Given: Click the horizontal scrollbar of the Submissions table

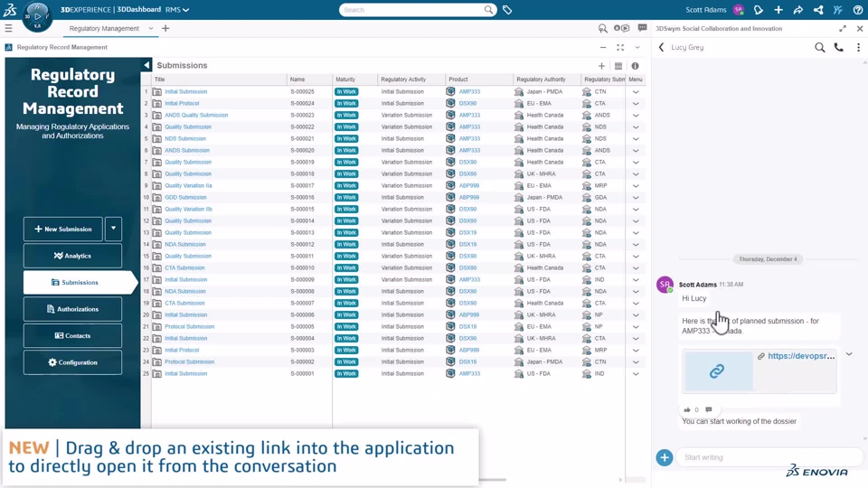Looking at the screenshot, I should coord(493,480).
